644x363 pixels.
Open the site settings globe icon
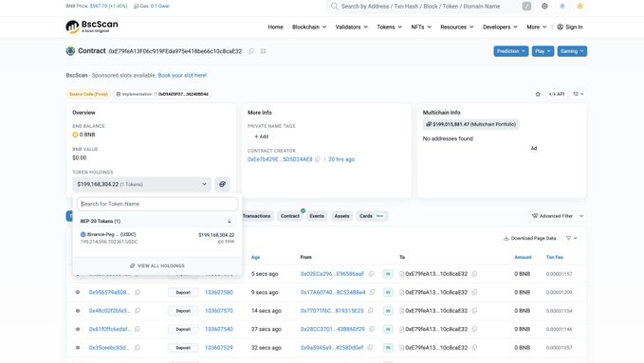(x=544, y=6)
